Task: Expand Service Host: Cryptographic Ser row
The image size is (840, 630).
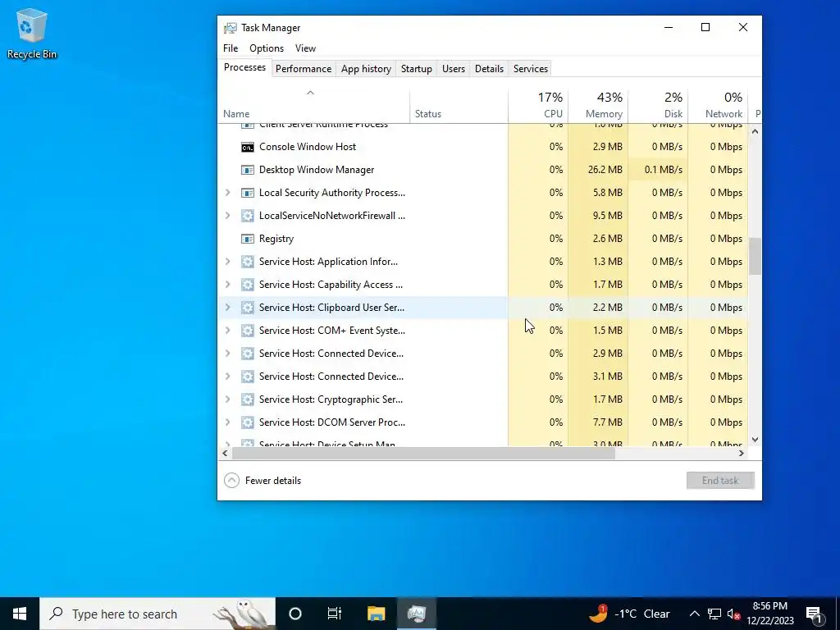Action: [228, 399]
